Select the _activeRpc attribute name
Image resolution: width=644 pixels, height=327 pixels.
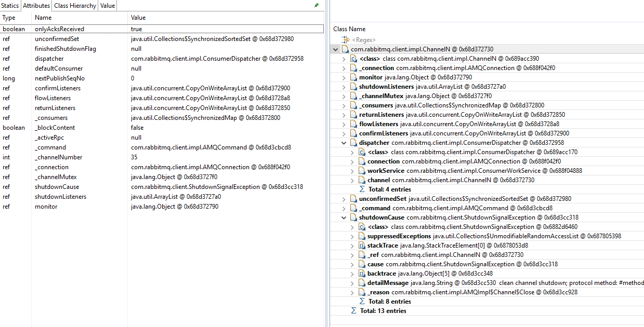[x=49, y=138]
